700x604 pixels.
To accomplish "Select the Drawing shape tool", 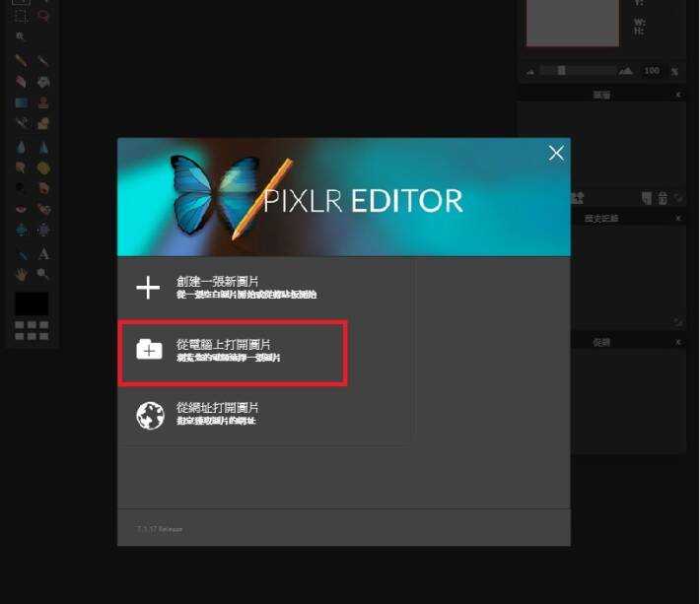I will pos(43,123).
